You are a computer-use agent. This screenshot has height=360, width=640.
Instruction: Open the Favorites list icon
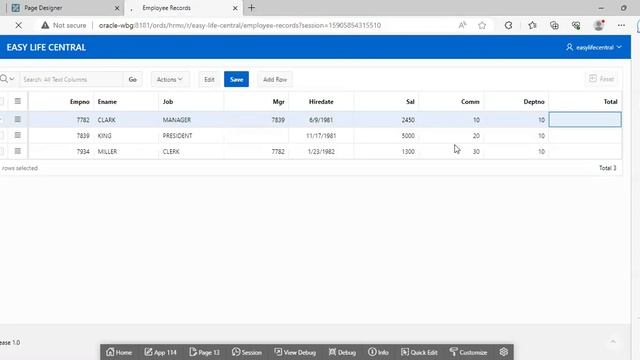[x=532, y=25]
